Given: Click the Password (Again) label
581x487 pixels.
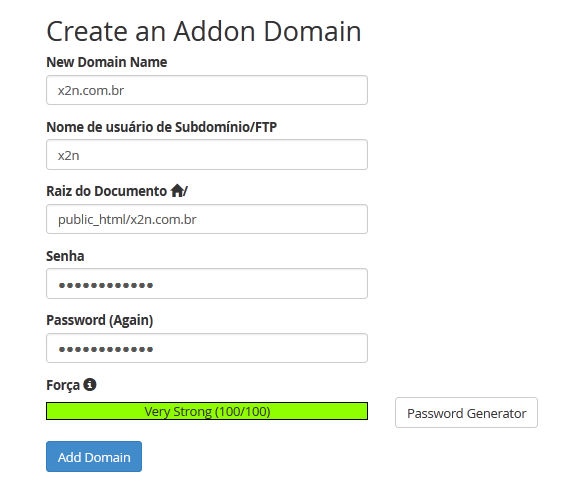Looking at the screenshot, I should [x=100, y=320].
